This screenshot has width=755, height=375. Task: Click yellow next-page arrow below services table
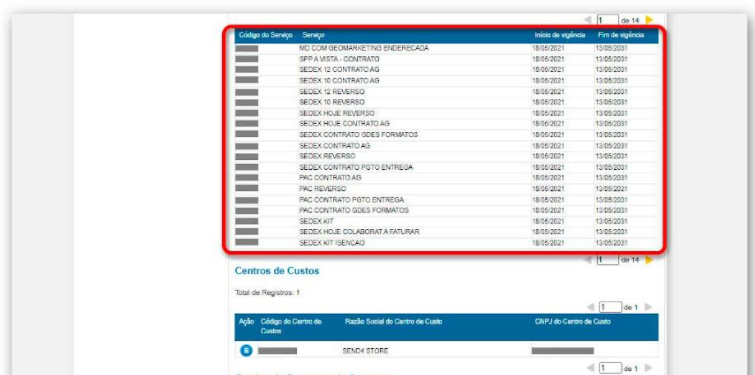(x=649, y=260)
